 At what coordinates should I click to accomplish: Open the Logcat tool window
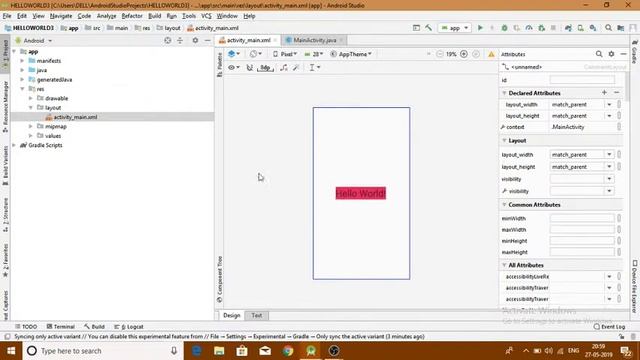pos(129,327)
